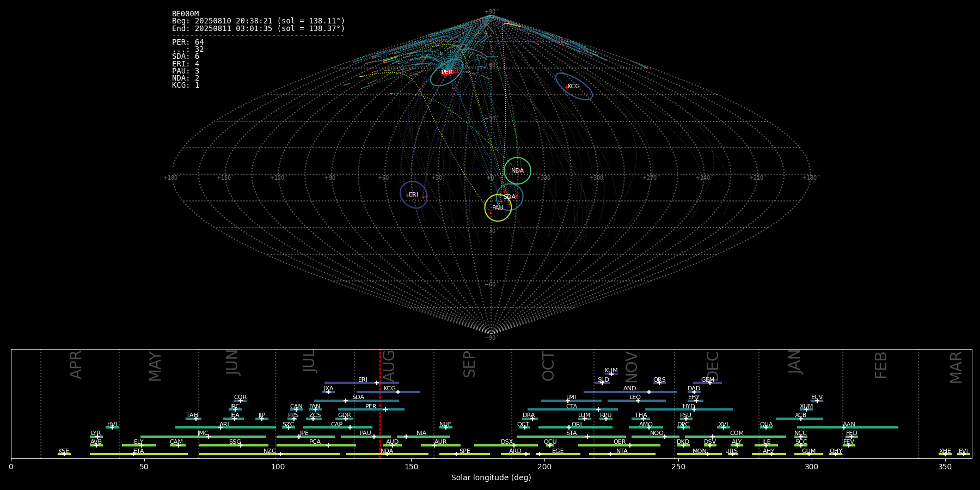Click the station ID text 'BE000M'

click(185, 14)
